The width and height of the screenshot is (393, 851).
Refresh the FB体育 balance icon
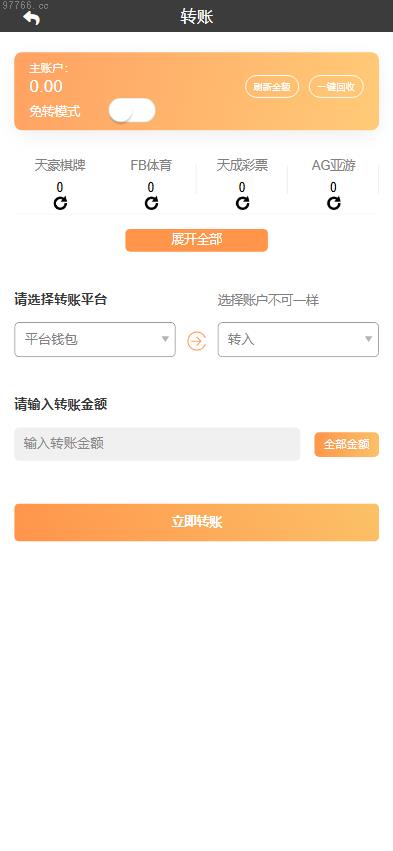[151, 204]
